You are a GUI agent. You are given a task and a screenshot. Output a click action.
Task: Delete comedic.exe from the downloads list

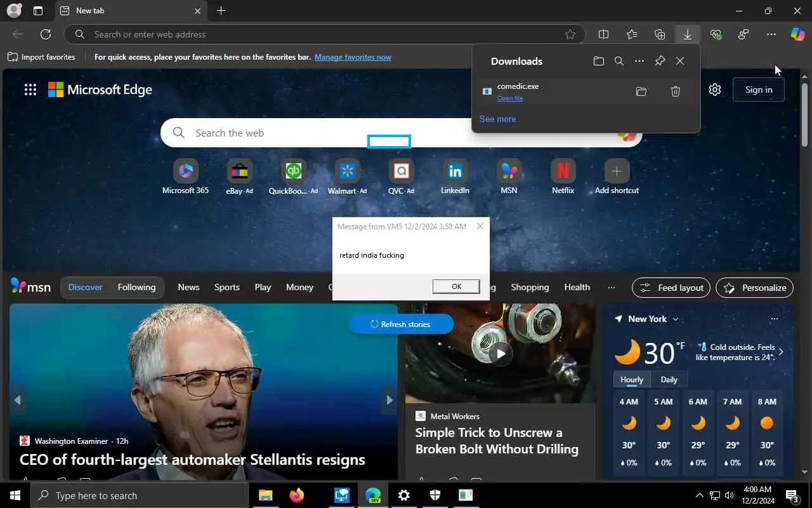[x=676, y=91]
